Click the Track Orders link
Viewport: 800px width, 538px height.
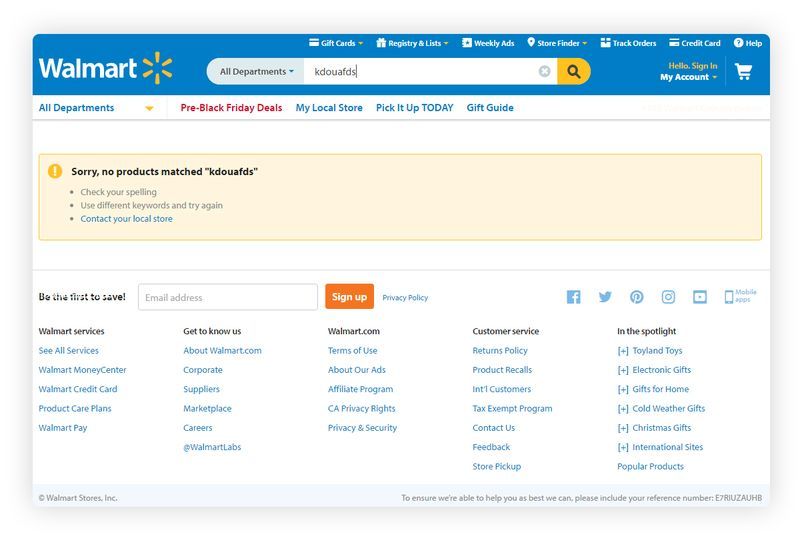pos(628,43)
